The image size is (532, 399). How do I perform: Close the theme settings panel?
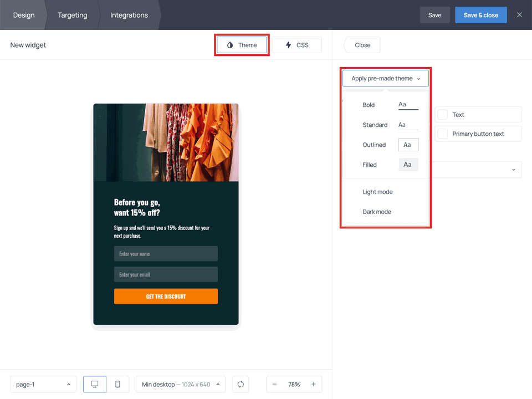coord(361,45)
